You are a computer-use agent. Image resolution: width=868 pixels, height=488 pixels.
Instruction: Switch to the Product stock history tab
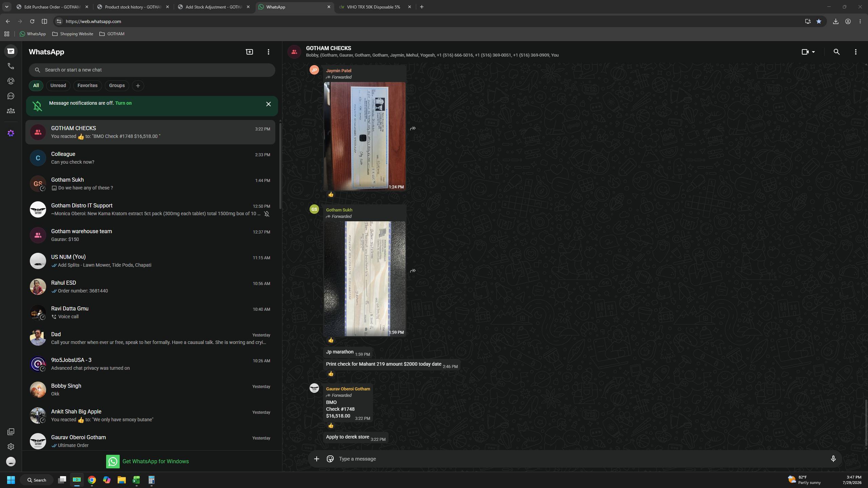pos(133,7)
